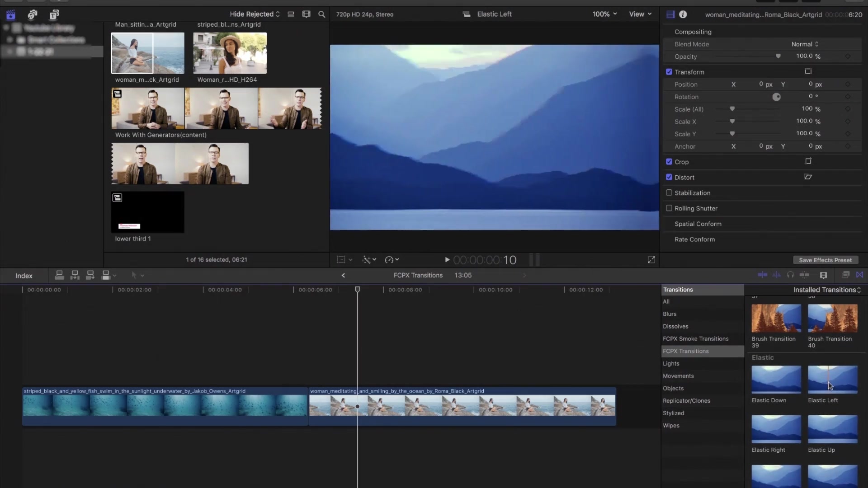
Task: Toggle the Rolling Shutter checkbox
Action: tap(669, 208)
